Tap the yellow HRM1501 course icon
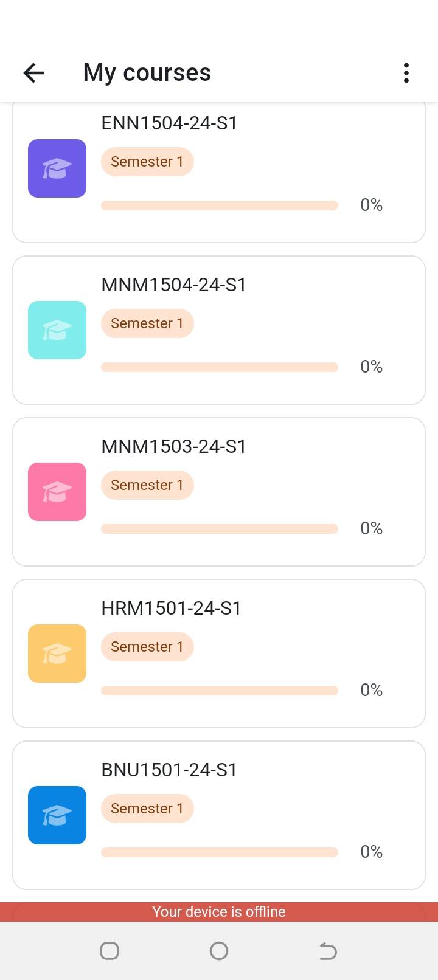The image size is (438, 980). pyautogui.click(x=57, y=654)
